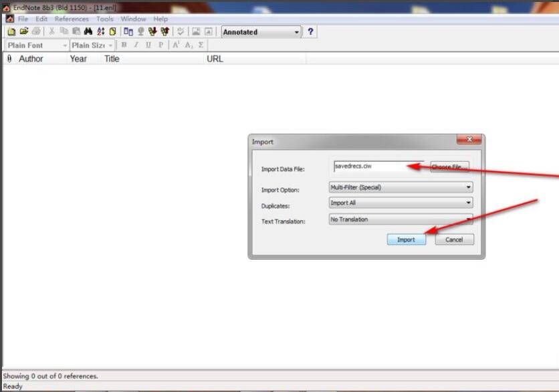Click the Open Library folder icon
559x392 pixels.
(x=24, y=31)
